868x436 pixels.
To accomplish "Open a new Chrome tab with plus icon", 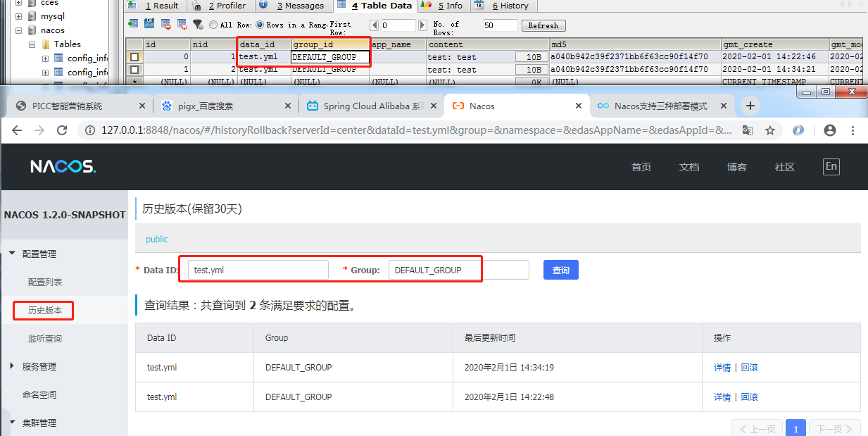I will (750, 106).
